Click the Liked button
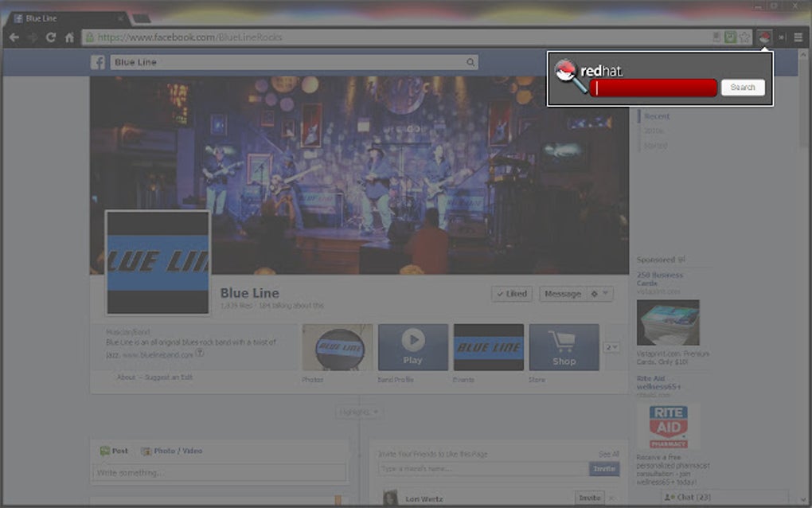Viewport: 812px width, 508px height. (512, 294)
